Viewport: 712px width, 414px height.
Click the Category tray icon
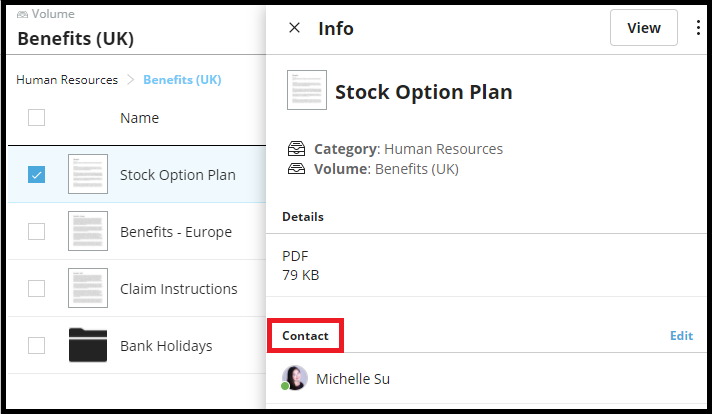(x=296, y=149)
